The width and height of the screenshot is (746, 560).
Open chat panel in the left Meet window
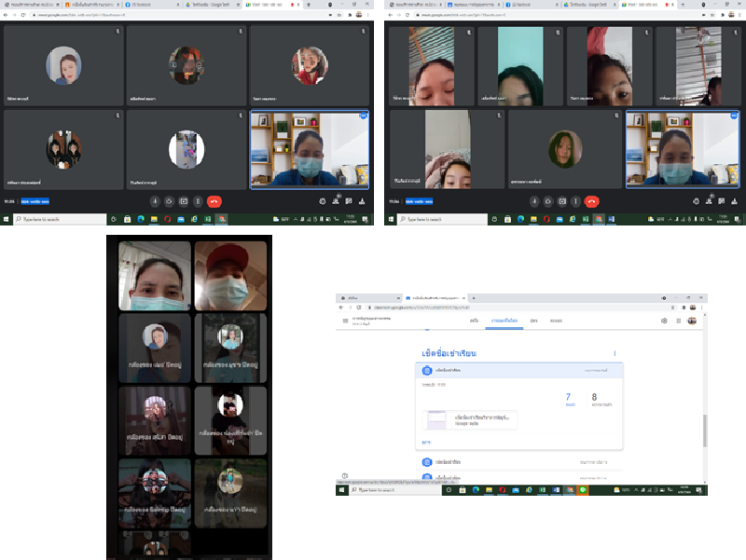[x=346, y=201]
